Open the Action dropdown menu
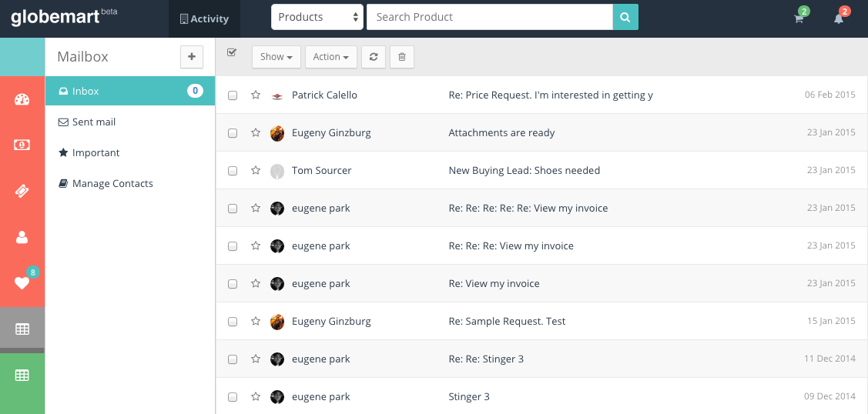Viewport: 868px width, 414px height. pos(330,57)
